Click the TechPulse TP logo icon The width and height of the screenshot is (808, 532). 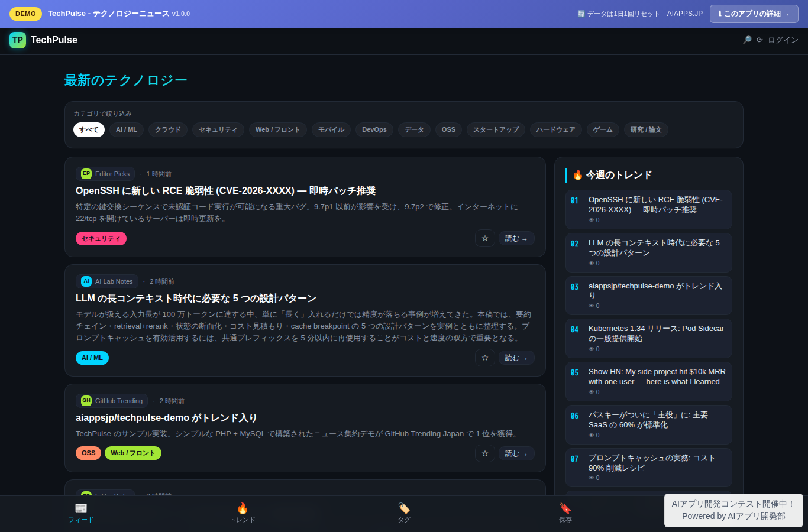coord(18,40)
